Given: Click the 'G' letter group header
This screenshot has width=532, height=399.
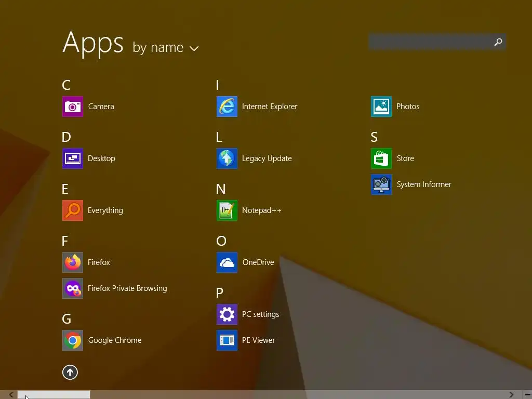Looking at the screenshot, I should (x=66, y=319).
